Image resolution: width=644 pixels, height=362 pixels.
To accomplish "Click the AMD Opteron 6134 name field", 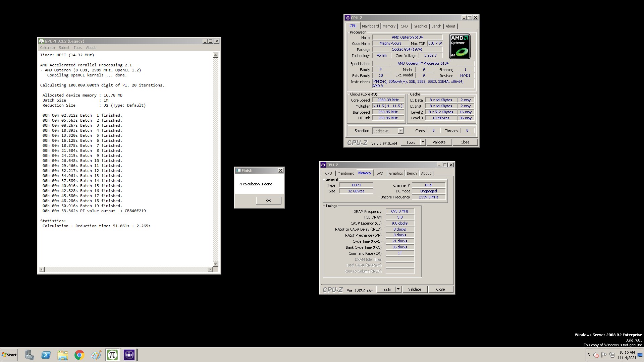I will (407, 37).
